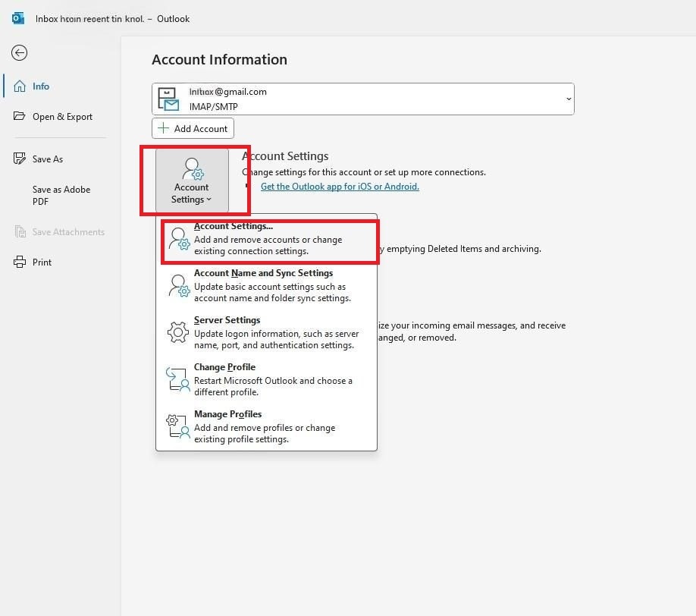
Task: Open the Open & Export tab
Action: [x=62, y=116]
